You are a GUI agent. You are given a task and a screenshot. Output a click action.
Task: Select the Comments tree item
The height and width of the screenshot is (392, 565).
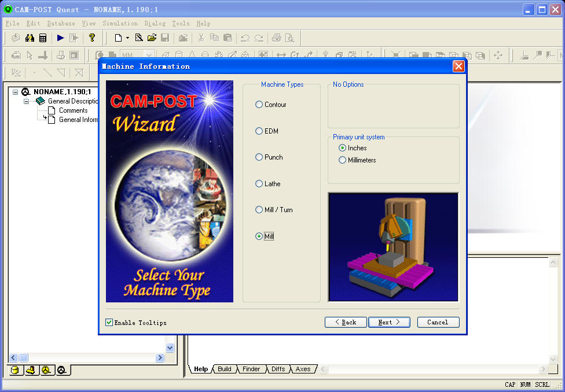pyautogui.click(x=73, y=110)
